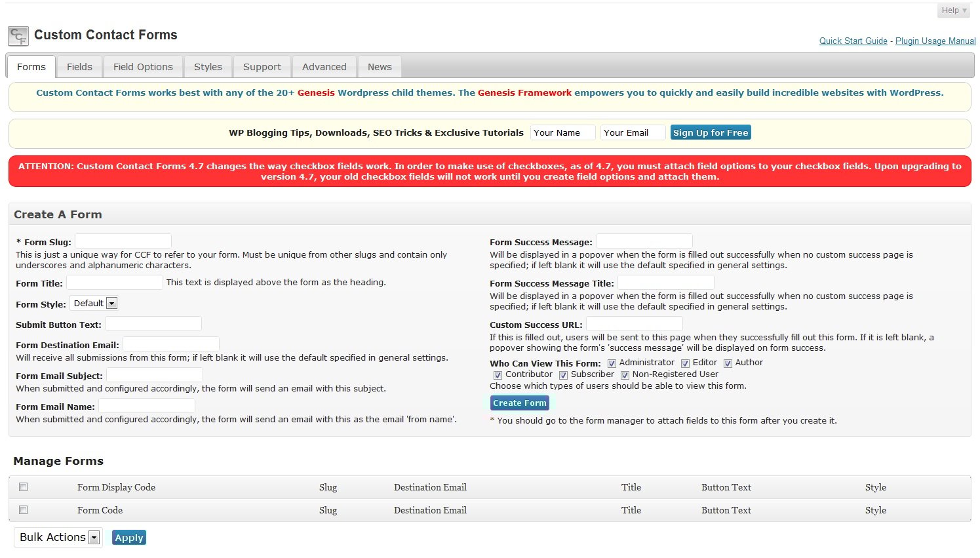Image resolution: width=980 pixels, height=558 pixels.
Task: Click into the Form Slug field
Action: click(x=123, y=241)
